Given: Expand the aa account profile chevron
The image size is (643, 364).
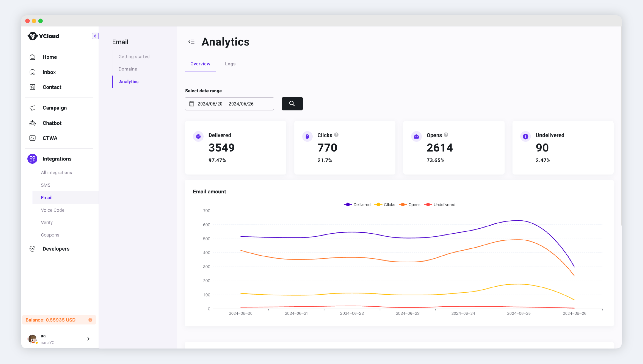Looking at the screenshot, I should [88, 339].
